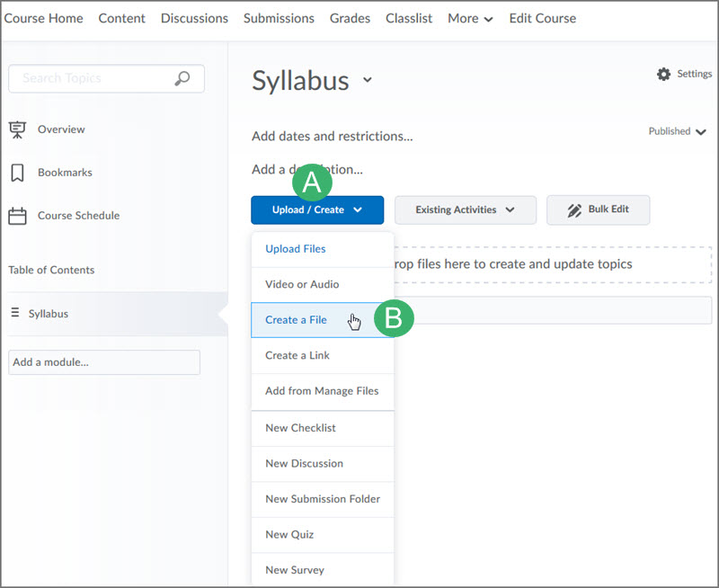The width and height of the screenshot is (719, 588).
Task: Open the Upload / Create dropdown button
Action: tap(317, 210)
